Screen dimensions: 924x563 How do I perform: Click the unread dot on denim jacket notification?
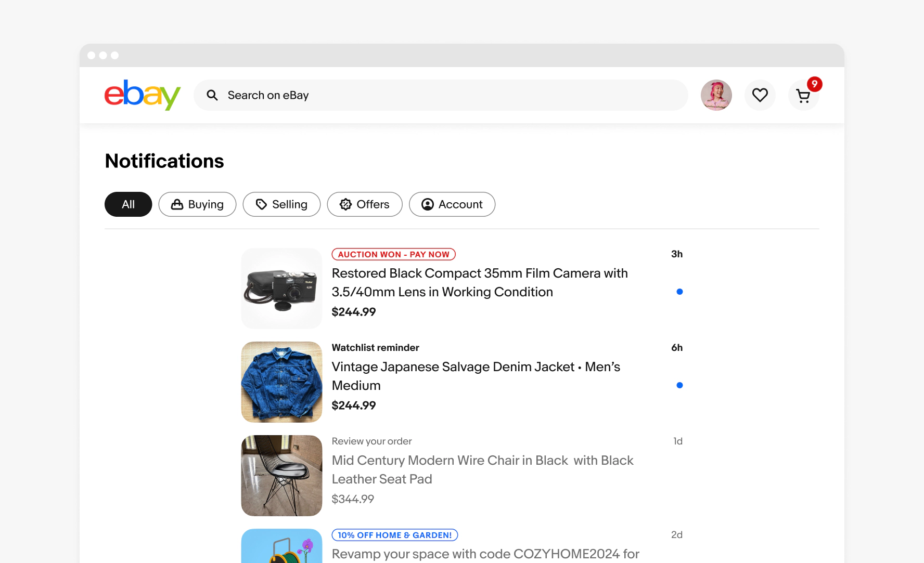679,385
